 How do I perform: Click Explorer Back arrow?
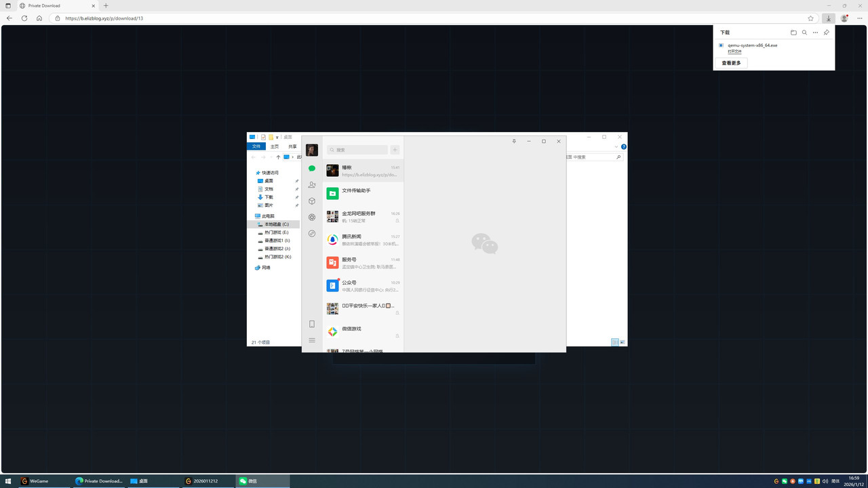coord(254,157)
